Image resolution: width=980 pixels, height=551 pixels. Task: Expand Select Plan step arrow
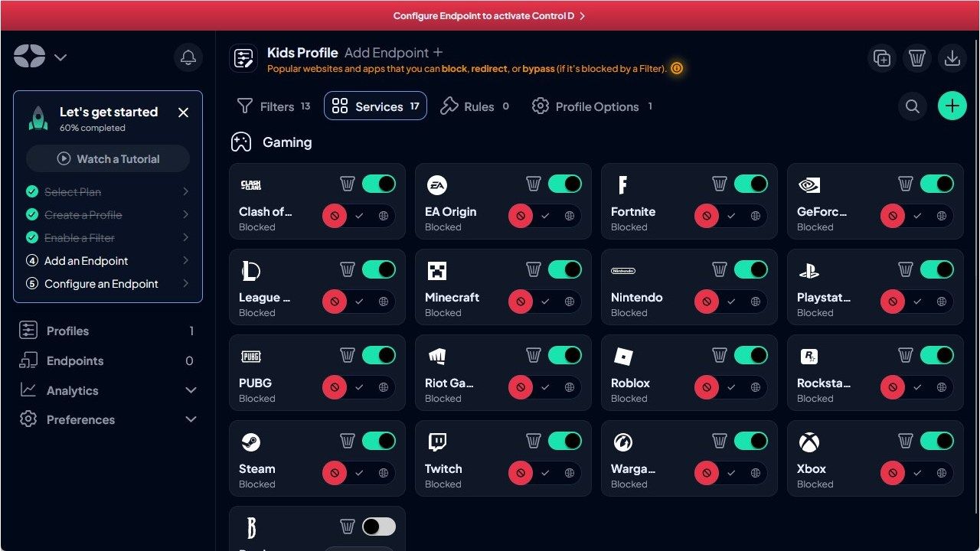[x=186, y=192]
